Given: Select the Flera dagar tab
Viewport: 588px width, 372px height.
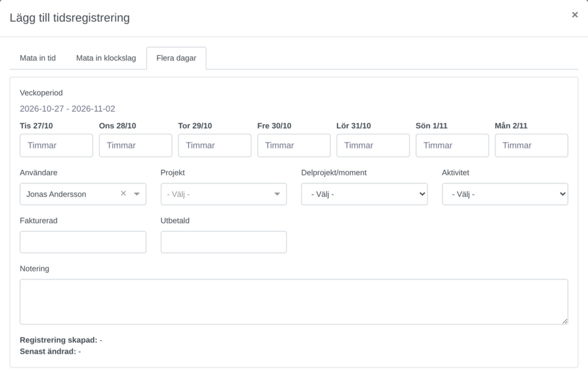Looking at the screenshot, I should tap(176, 58).
